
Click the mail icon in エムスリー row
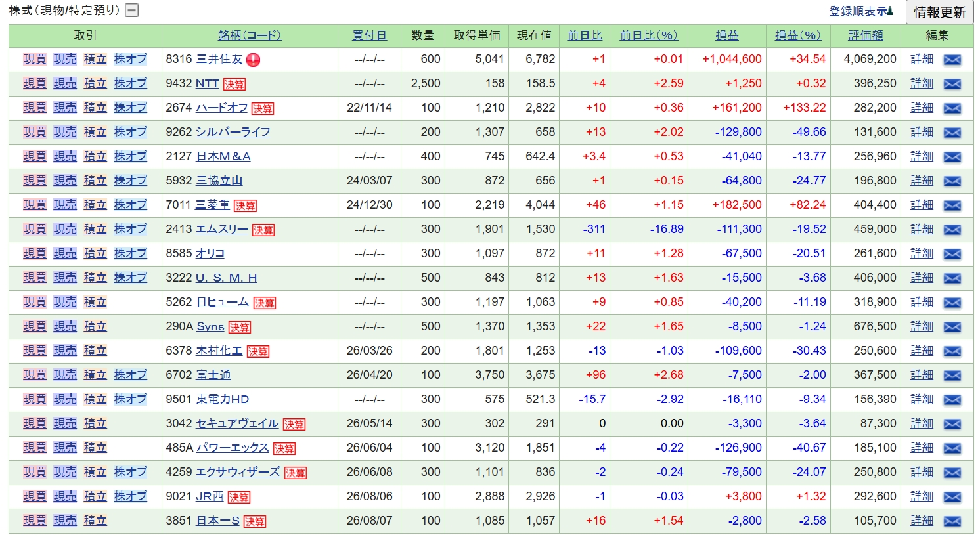click(952, 230)
